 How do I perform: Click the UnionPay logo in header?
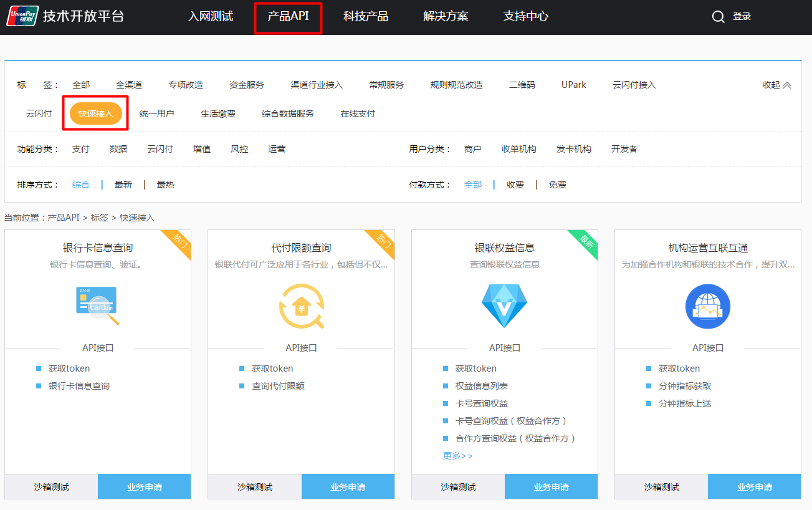tap(22, 16)
